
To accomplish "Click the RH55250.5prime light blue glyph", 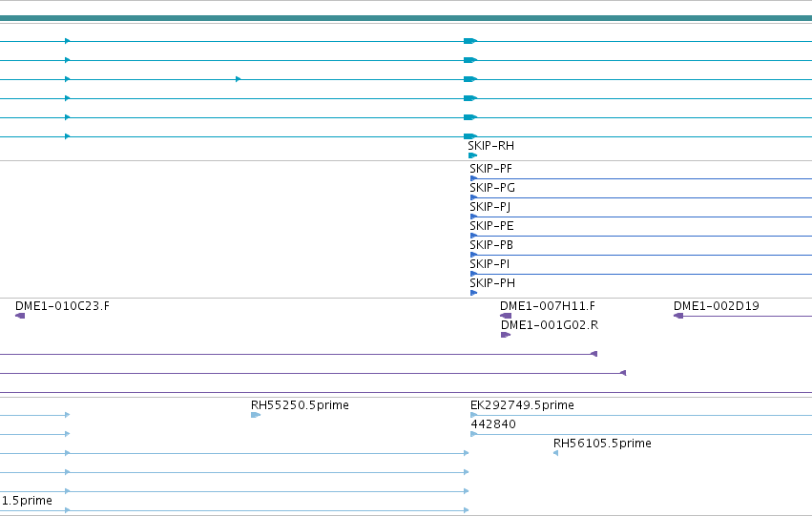I will (256, 415).
